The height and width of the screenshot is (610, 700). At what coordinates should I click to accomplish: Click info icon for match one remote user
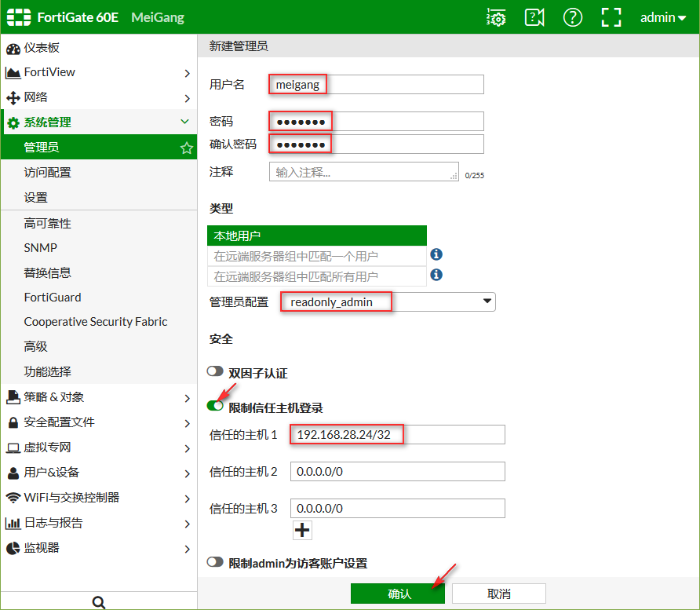pyautogui.click(x=436, y=254)
